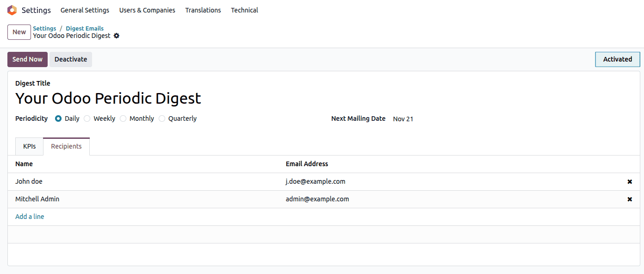
Task: Open Users & Companies menu
Action: [x=147, y=10]
